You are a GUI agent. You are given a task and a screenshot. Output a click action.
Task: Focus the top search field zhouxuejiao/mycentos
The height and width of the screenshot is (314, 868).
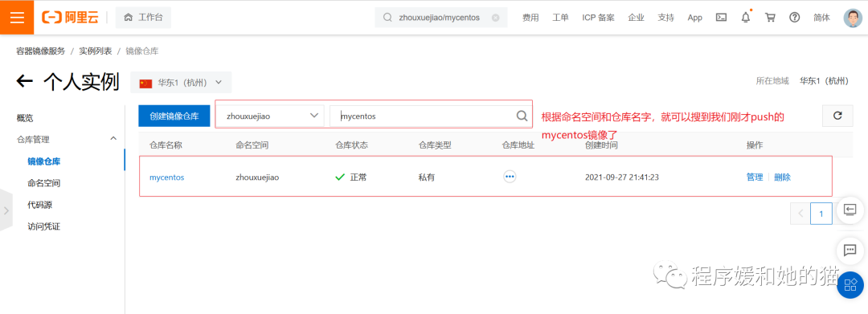[440, 17]
